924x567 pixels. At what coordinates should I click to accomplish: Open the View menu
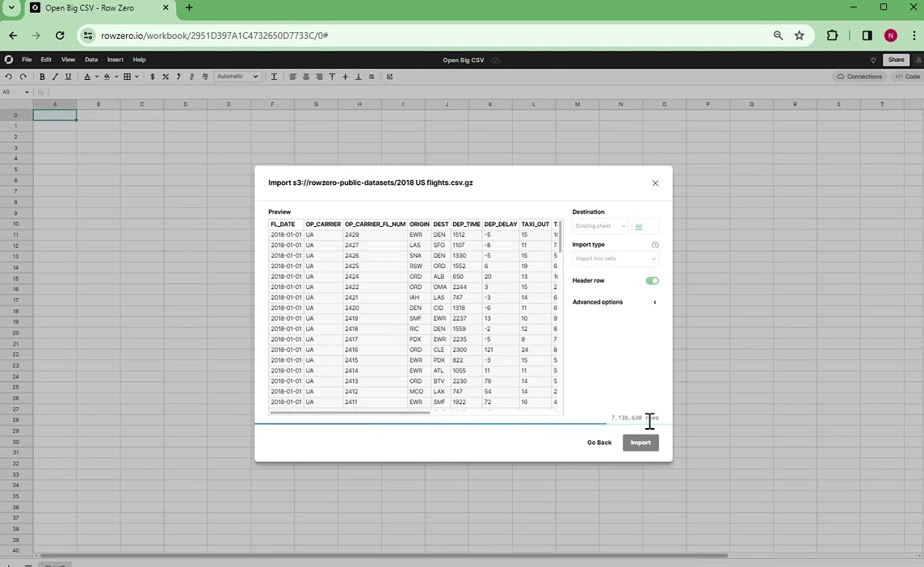click(69, 60)
